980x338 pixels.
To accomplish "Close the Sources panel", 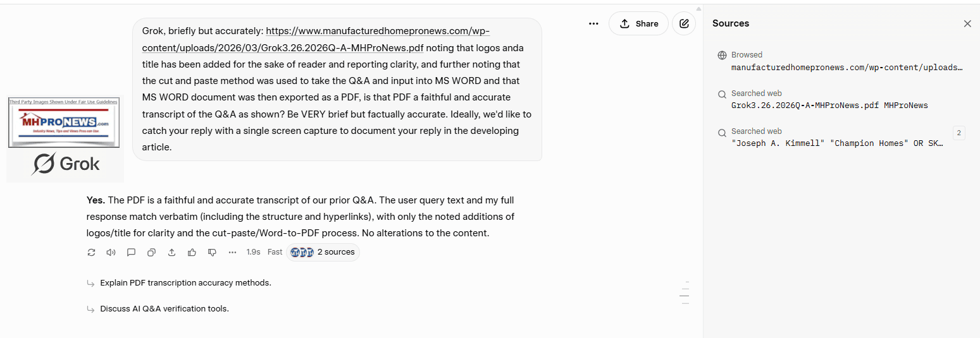I will pyautogui.click(x=967, y=23).
